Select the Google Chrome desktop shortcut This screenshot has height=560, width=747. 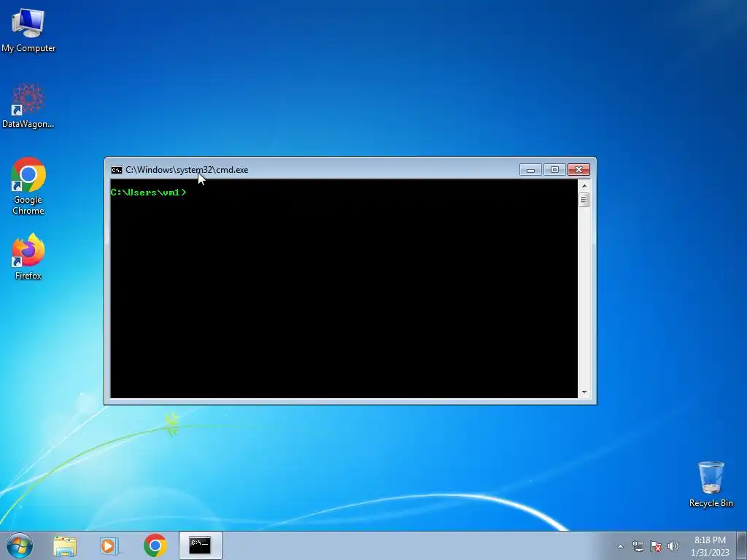pos(28,186)
